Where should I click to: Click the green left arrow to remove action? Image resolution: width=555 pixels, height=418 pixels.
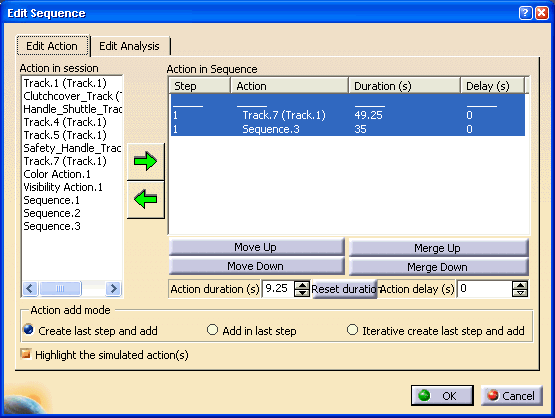(145, 200)
